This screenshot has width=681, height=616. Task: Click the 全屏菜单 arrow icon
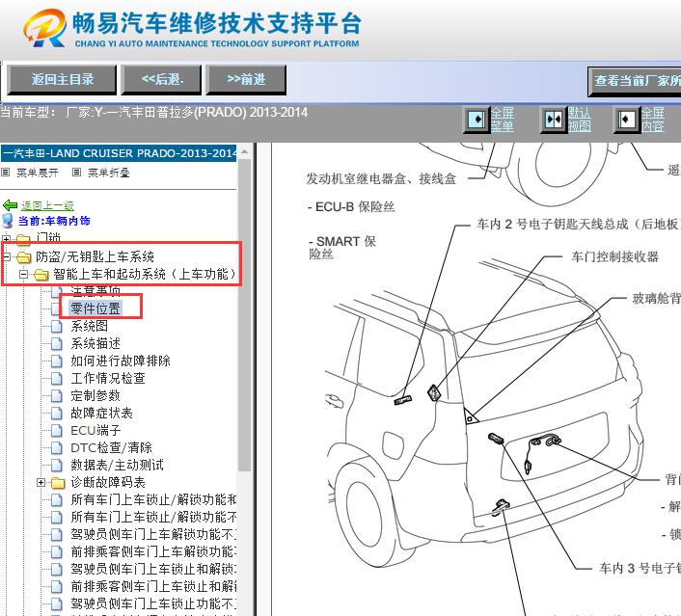click(x=477, y=120)
